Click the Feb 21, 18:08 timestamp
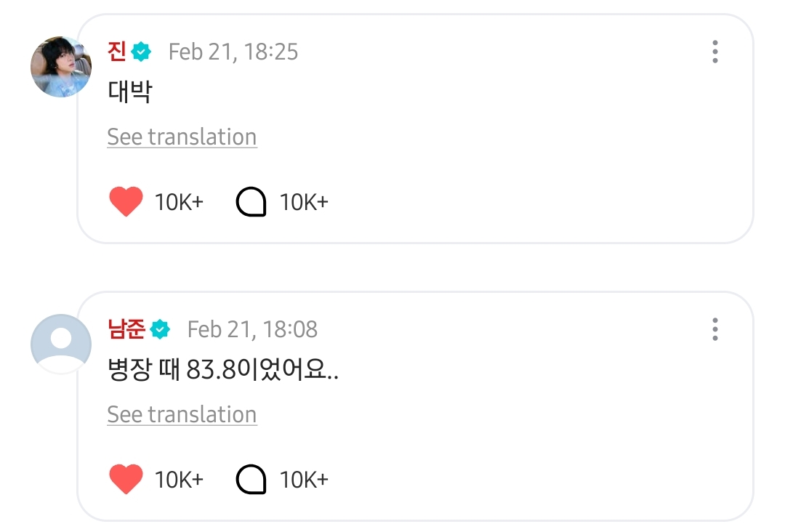 coord(252,329)
